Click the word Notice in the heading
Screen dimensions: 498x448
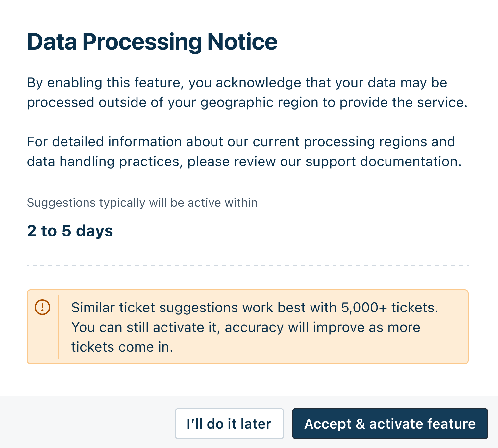[242, 42]
